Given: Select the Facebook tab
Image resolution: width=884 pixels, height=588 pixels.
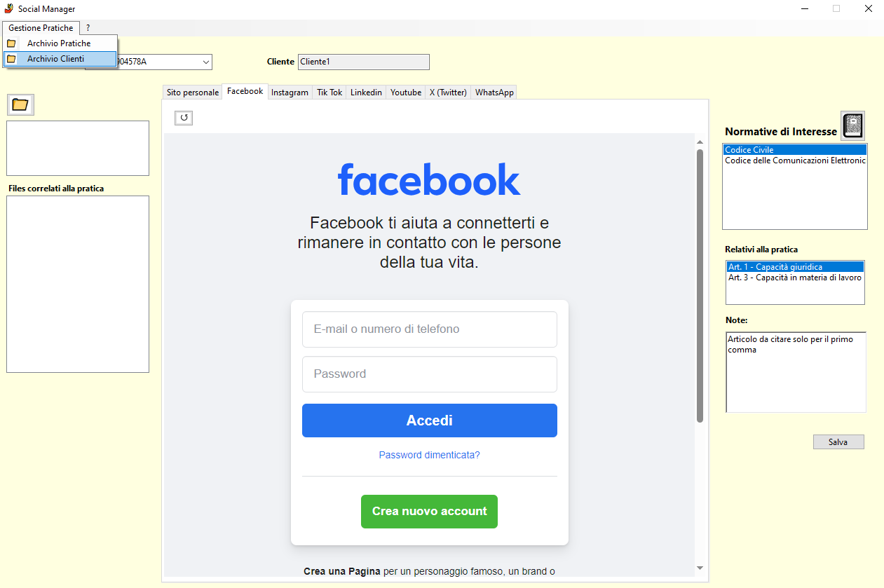Looking at the screenshot, I should (x=245, y=91).
